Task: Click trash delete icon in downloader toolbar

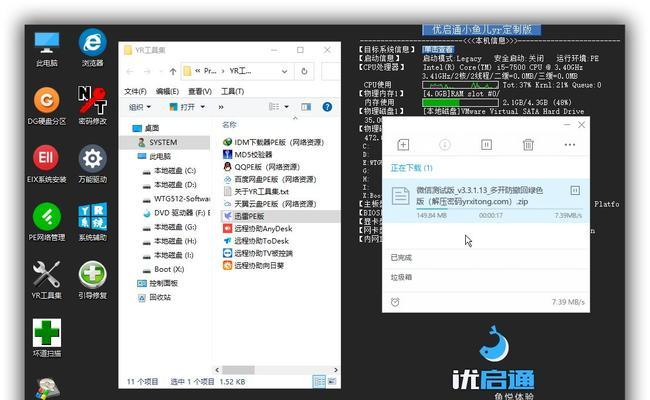Action: click(x=528, y=145)
